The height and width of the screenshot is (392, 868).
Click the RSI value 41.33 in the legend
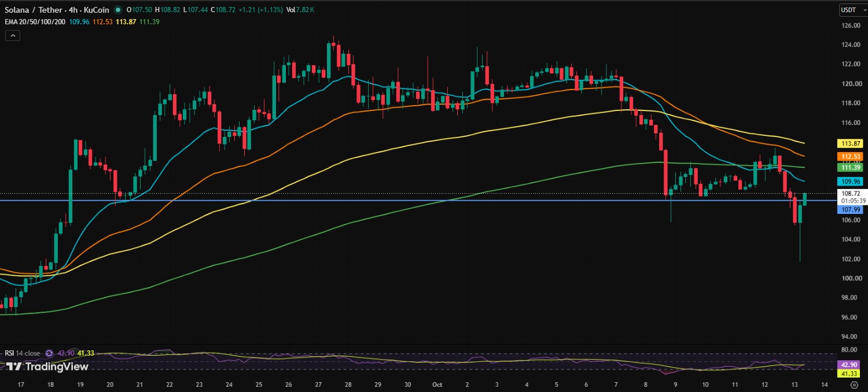coord(86,353)
